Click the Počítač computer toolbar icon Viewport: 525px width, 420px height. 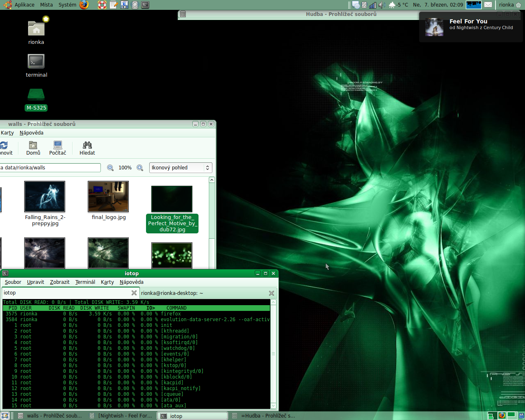click(x=57, y=148)
